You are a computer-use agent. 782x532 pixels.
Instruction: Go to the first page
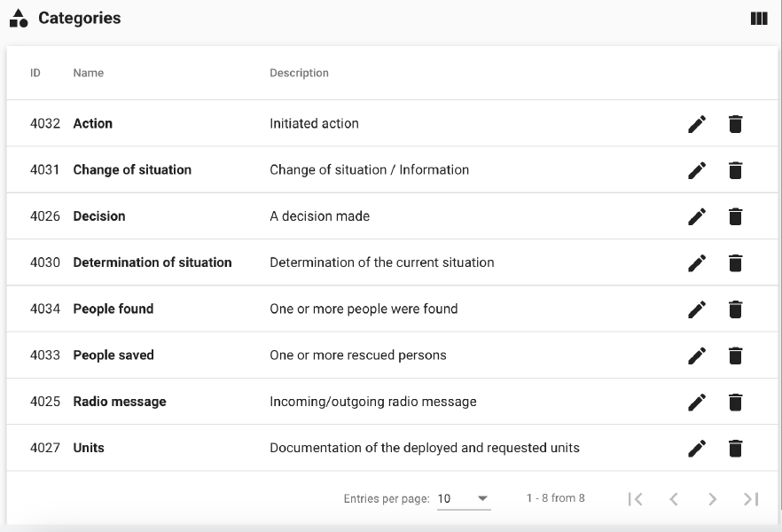coord(635,499)
